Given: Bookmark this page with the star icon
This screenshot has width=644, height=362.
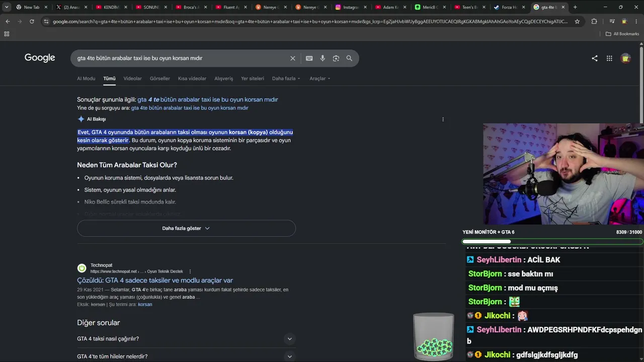Looking at the screenshot, I should click(x=577, y=22).
